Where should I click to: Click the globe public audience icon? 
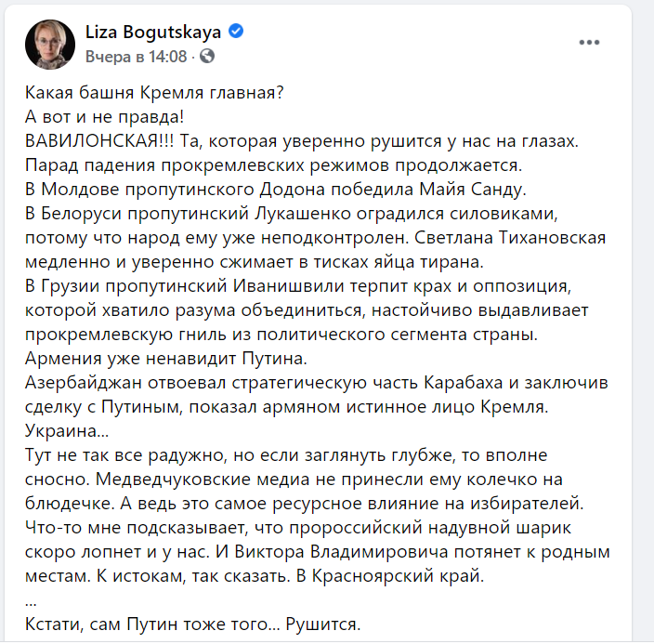207,56
